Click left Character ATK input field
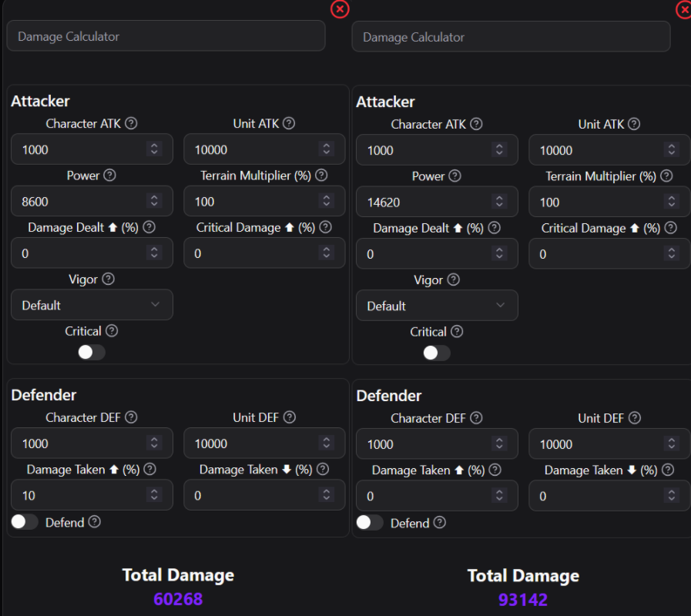Image resolution: width=691 pixels, height=616 pixels. [92, 149]
